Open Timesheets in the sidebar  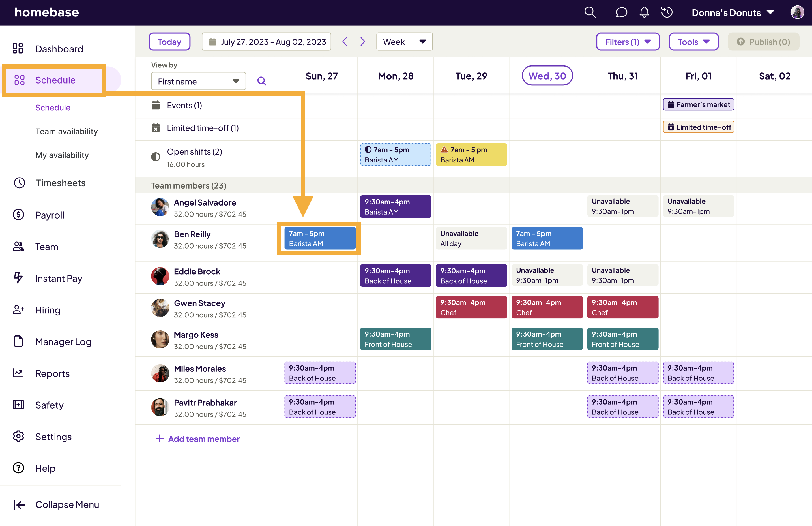pyautogui.click(x=60, y=183)
